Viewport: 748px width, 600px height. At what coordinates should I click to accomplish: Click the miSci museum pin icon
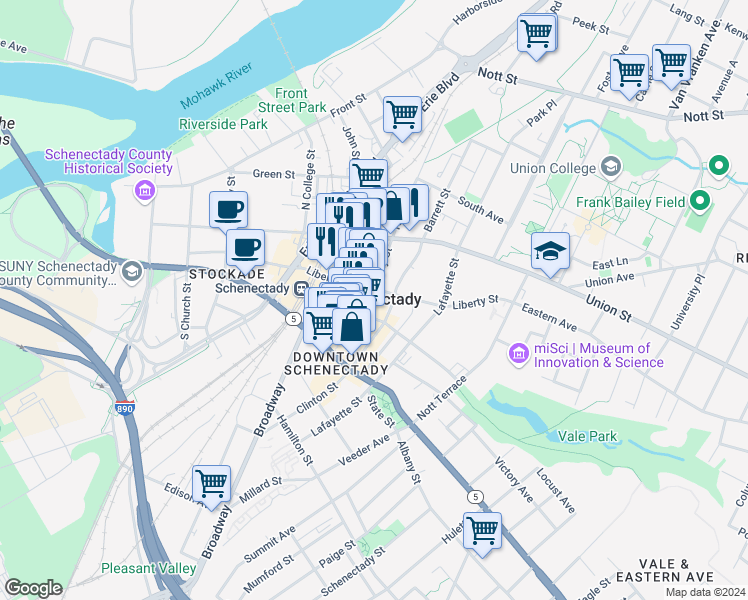(519, 354)
